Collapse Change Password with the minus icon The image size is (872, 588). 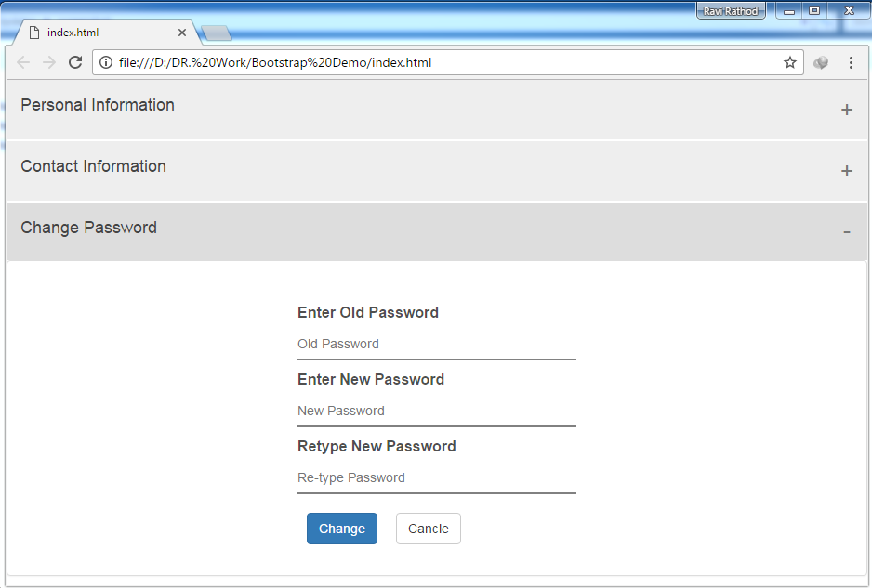846,231
